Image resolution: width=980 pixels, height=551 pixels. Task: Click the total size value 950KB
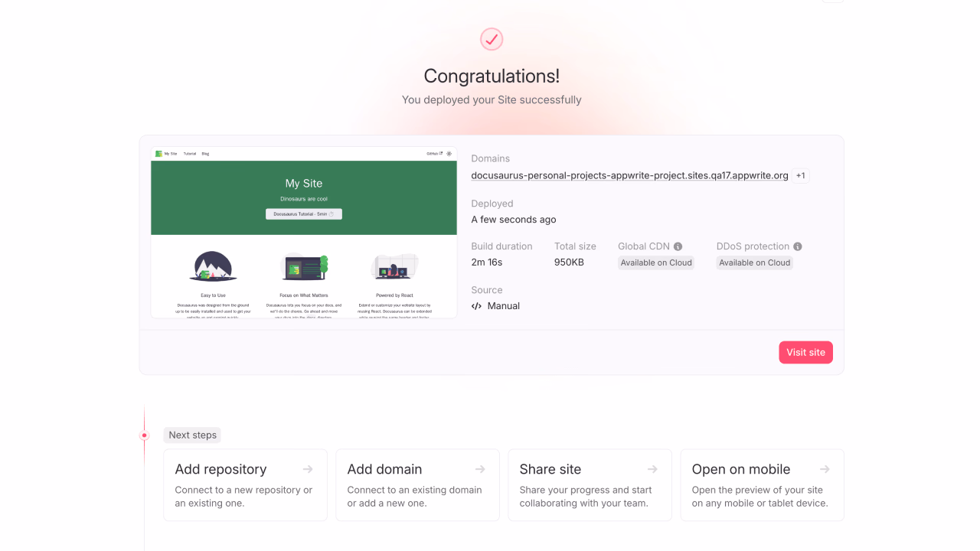[569, 262]
